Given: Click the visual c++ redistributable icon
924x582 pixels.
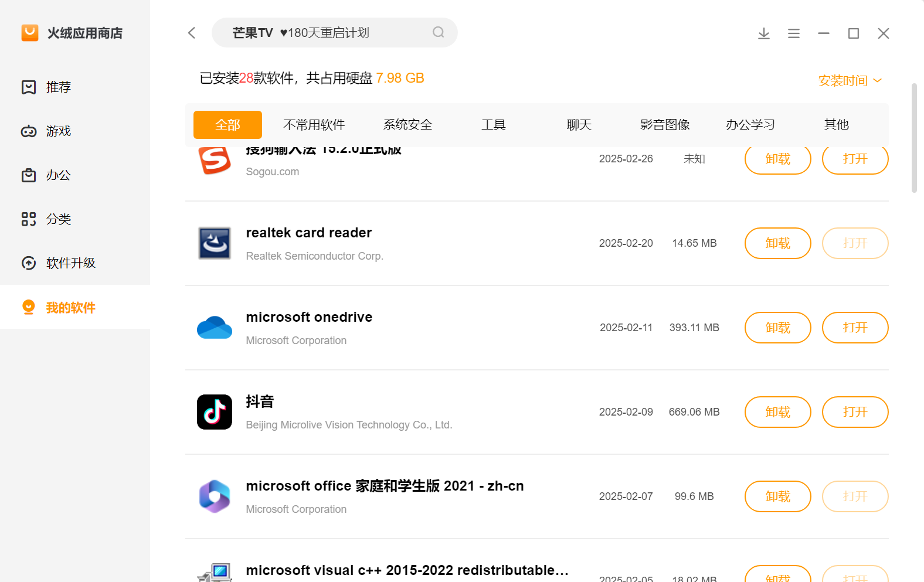Looking at the screenshot, I should (215, 573).
